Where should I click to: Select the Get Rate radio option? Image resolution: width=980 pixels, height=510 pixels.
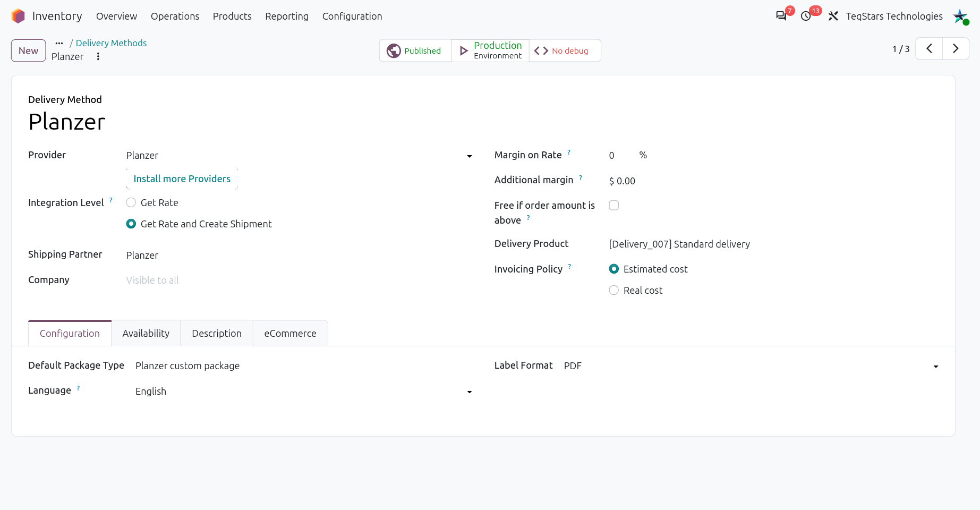(131, 202)
